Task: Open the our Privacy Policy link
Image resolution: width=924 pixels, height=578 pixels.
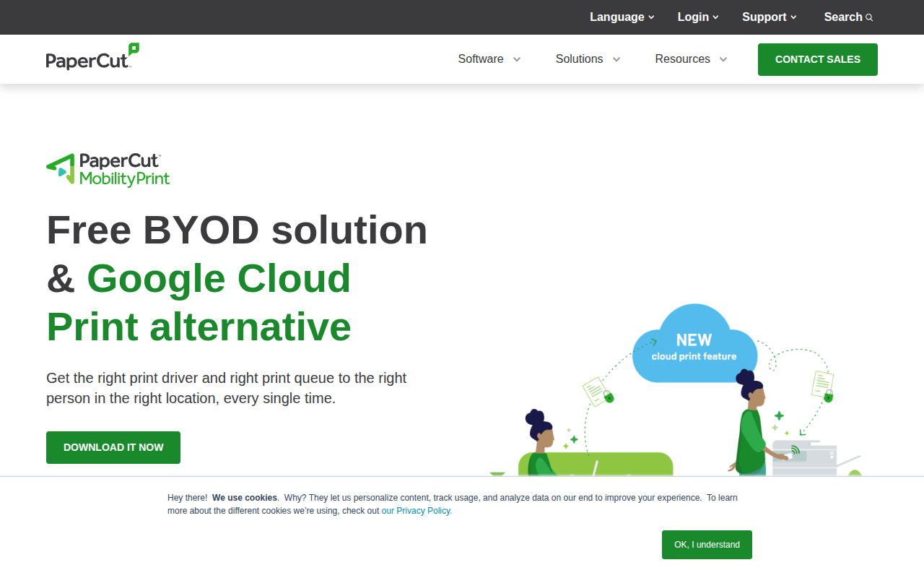Action: 417,511
